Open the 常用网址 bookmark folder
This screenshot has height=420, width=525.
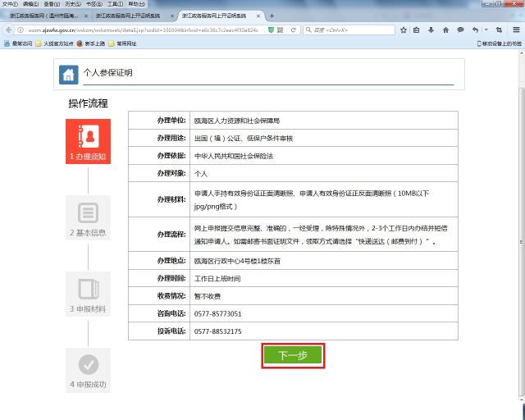click(x=122, y=43)
